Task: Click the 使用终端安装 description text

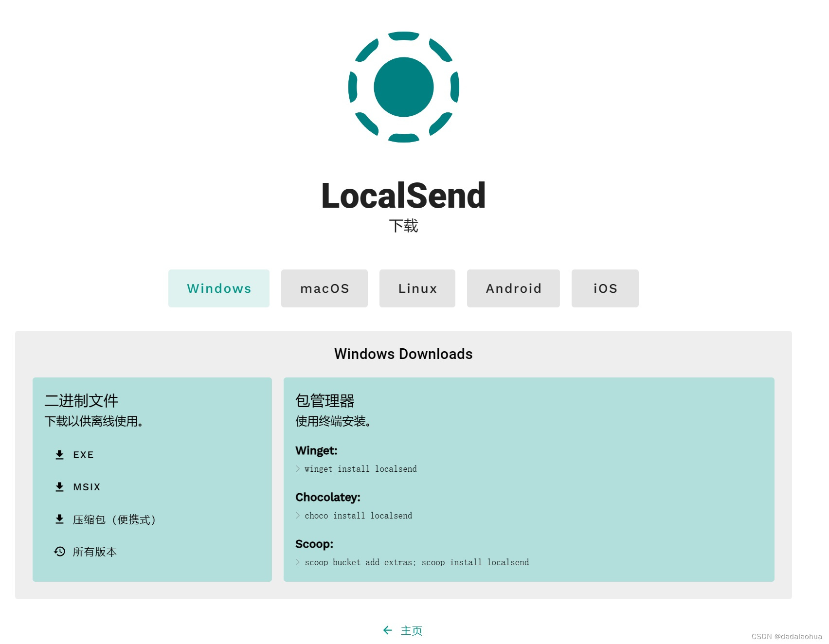Action: coord(333,421)
